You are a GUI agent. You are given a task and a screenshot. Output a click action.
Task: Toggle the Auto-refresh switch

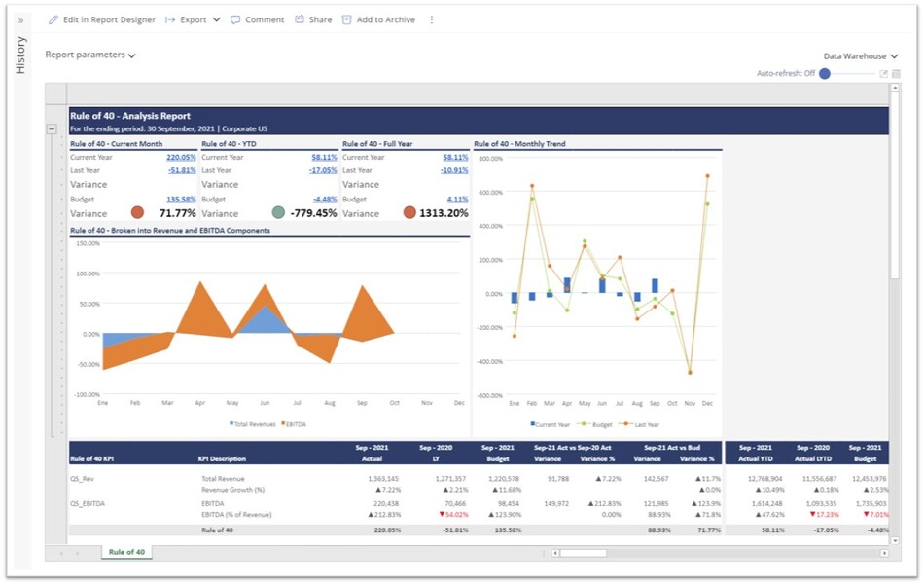[x=825, y=74]
